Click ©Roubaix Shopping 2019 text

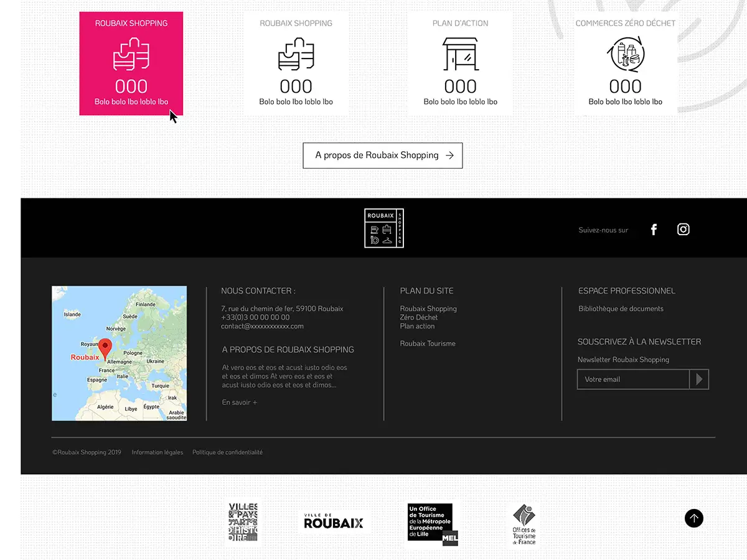87,452
